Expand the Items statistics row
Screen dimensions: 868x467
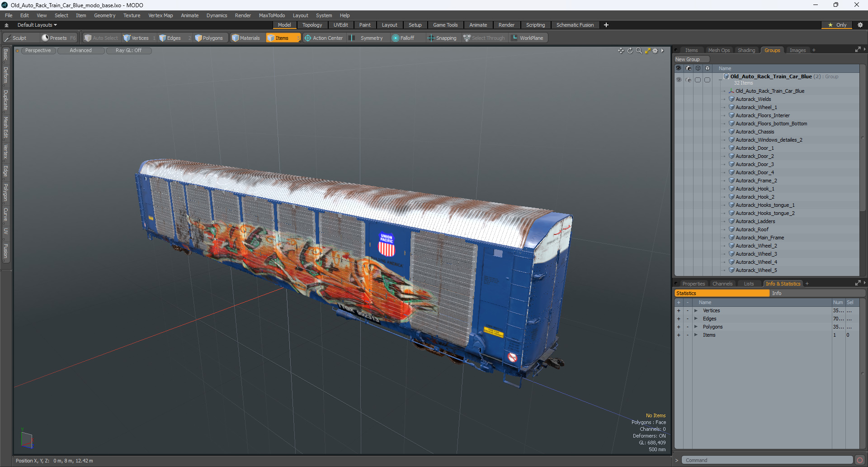[x=696, y=335]
